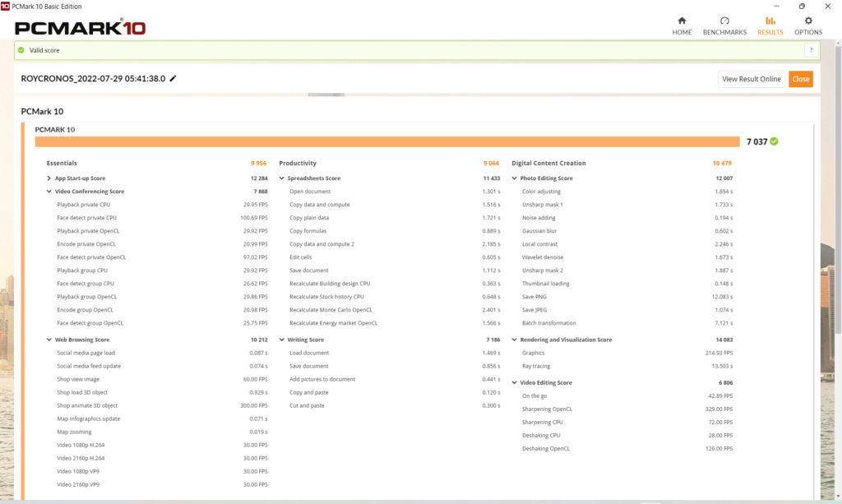
Task: Click the Graphics 214.93 FPS value
Action: (x=719, y=354)
